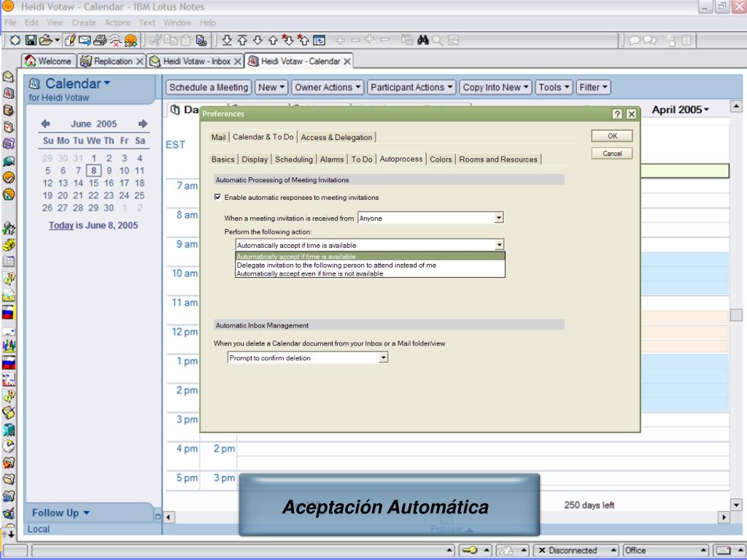
Task: Open the 'received from' Anyone dropdown
Action: (498, 217)
